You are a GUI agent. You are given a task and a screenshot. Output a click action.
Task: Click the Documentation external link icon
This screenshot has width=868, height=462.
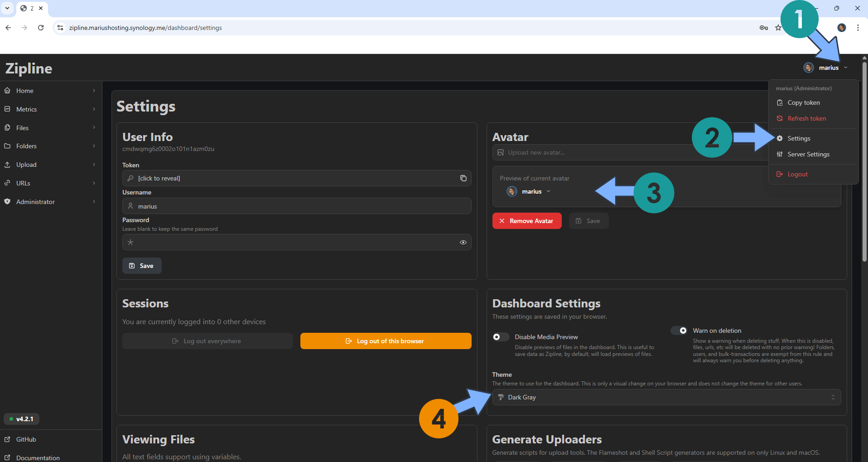click(7, 458)
